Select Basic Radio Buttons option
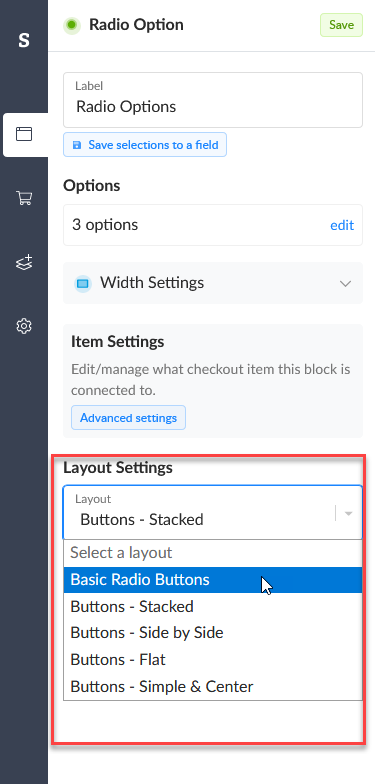The image size is (375, 784). coord(212,580)
